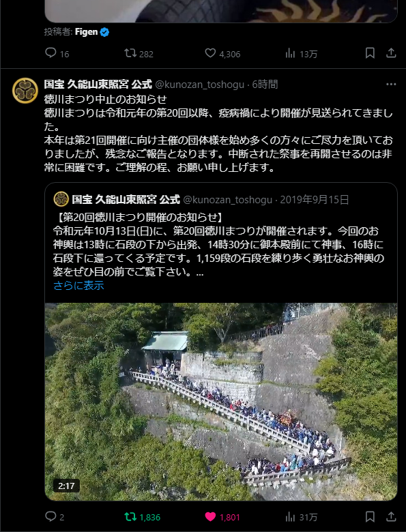Image resolution: width=406 pixels, height=532 pixels.
Task: Open the Figen author profile link
Action: [x=86, y=32]
